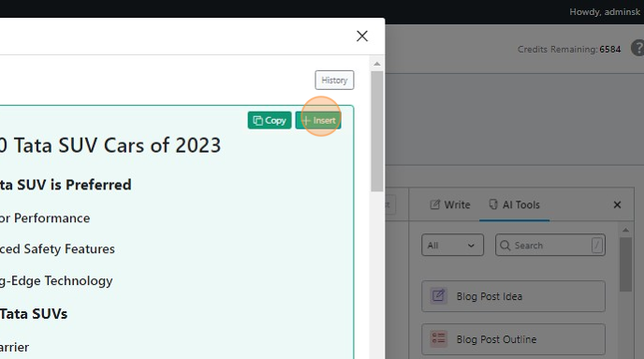644x359 pixels.
Task: Click the 'Safety Features' line
Action: click(x=69, y=248)
